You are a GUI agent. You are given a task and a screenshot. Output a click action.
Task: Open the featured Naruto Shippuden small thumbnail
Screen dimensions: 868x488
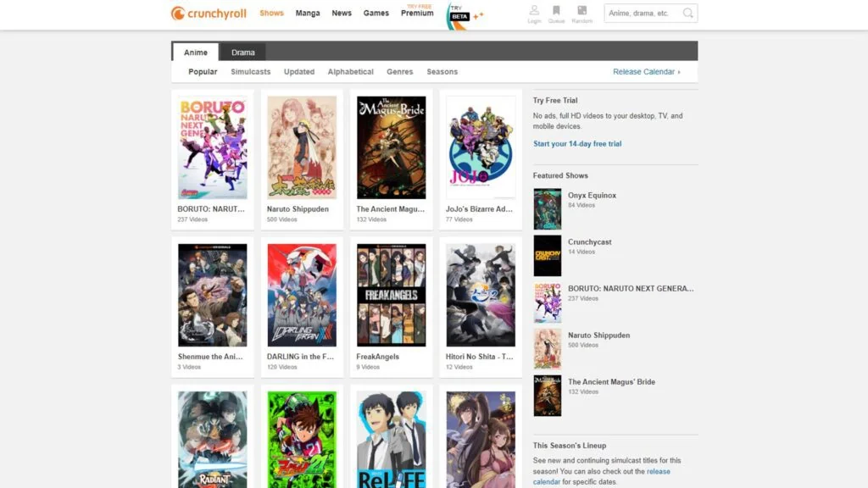(x=548, y=349)
